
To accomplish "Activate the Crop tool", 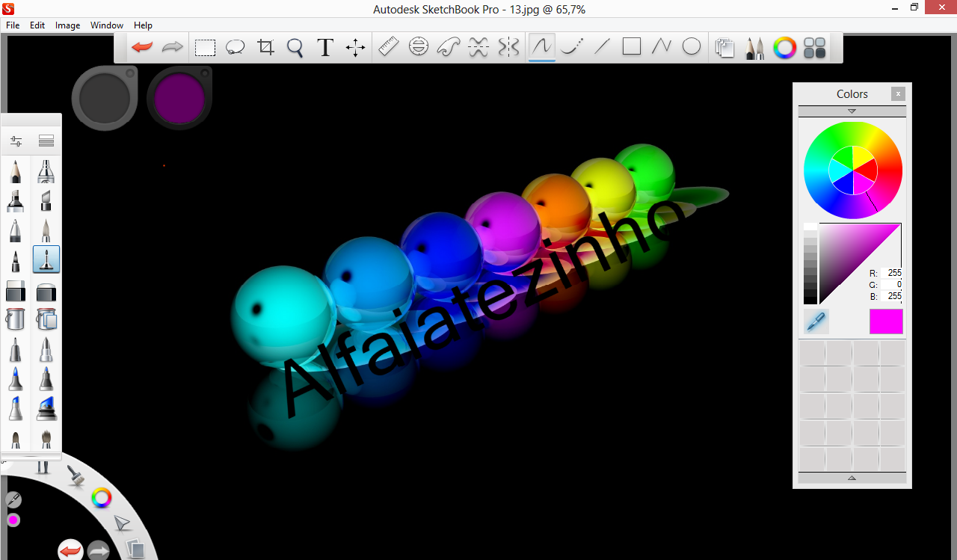I will click(x=265, y=48).
